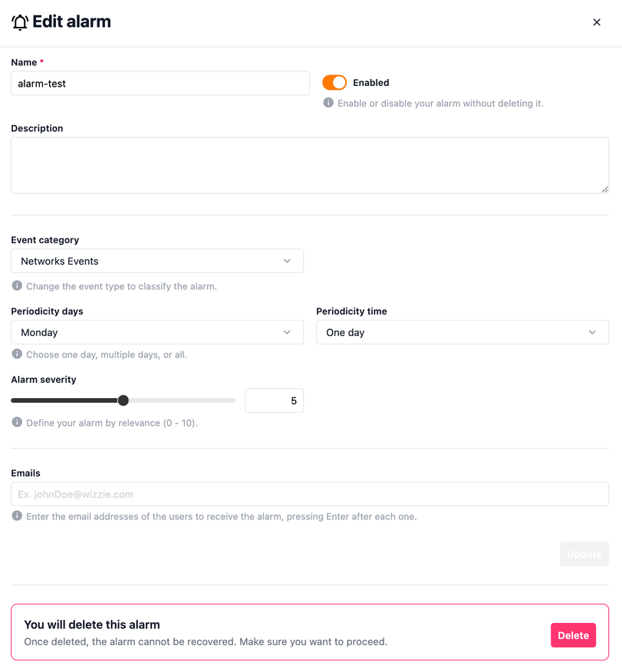Click the alarm Name input field

160,84
